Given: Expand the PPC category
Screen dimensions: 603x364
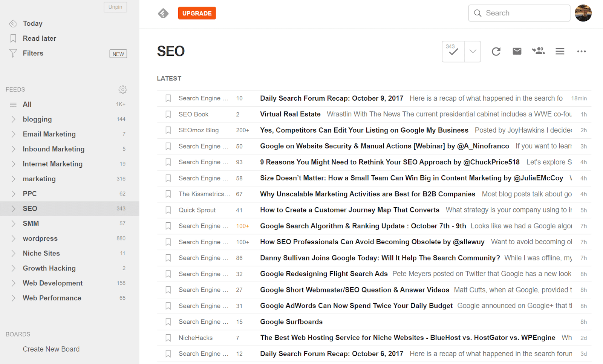Looking at the screenshot, I should click(13, 194).
